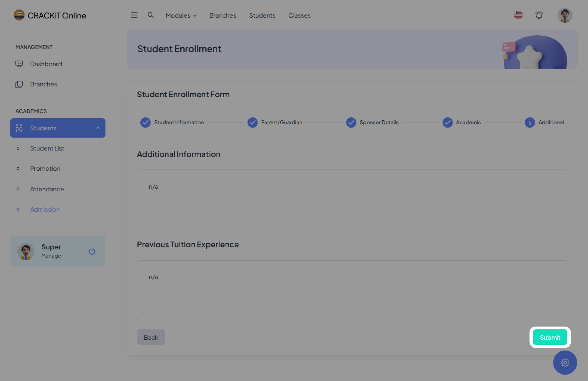Click the hamburger menu icon

point(134,15)
